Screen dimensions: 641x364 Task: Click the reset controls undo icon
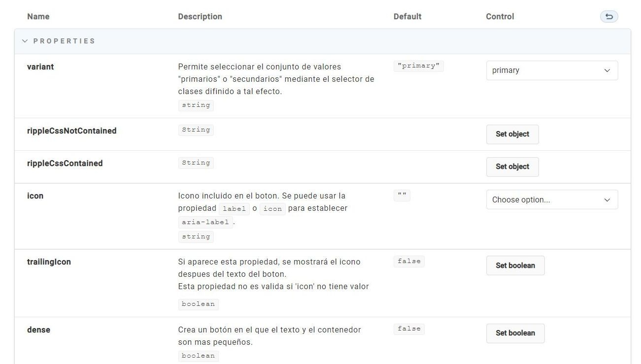tap(609, 17)
